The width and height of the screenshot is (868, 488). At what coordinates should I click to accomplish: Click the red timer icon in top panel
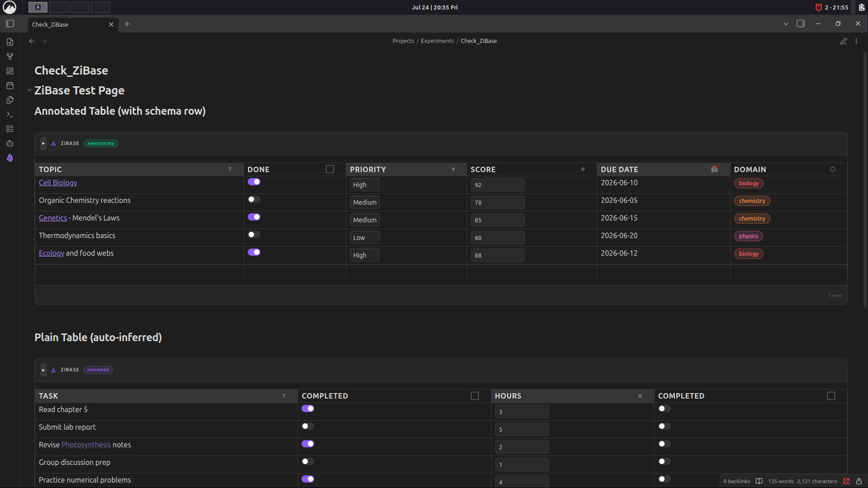click(818, 7)
